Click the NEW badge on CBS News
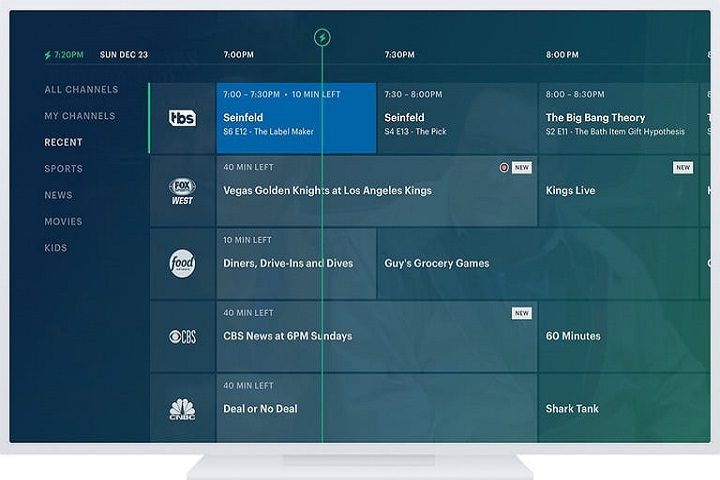 [521, 313]
